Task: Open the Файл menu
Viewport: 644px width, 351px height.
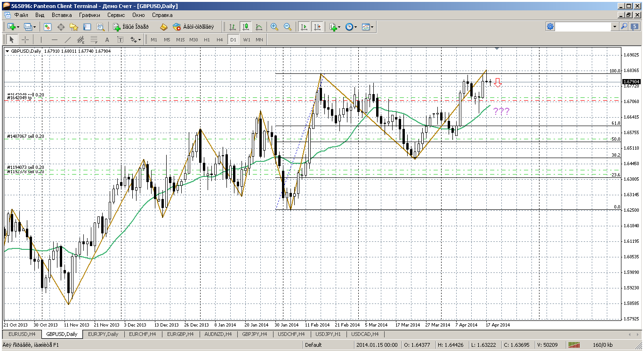Action: [x=21, y=15]
